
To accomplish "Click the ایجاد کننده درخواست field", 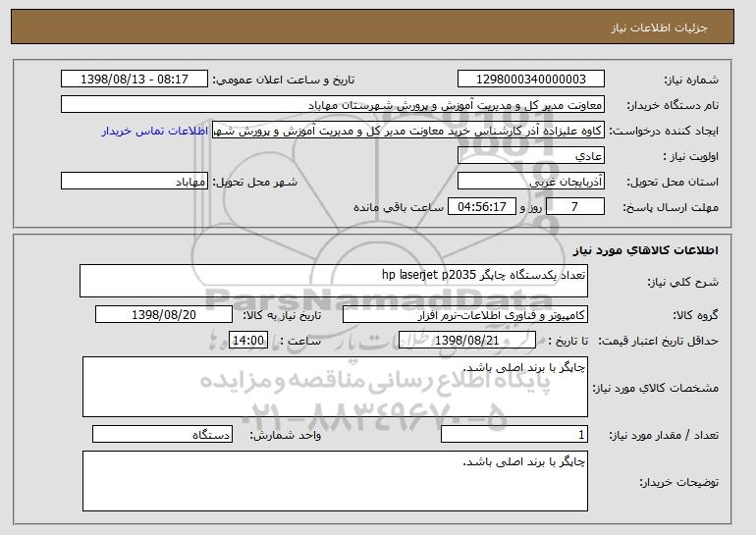I will point(408,131).
